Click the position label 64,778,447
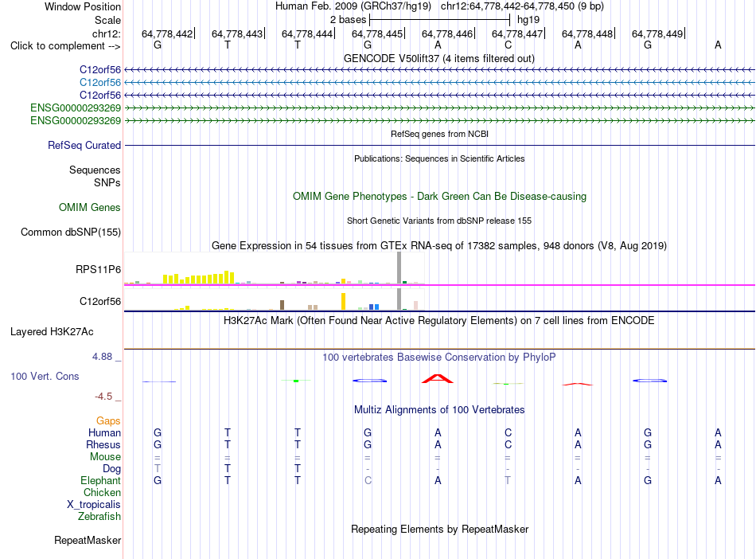Viewport: 756px width, 559px height. tap(517, 33)
